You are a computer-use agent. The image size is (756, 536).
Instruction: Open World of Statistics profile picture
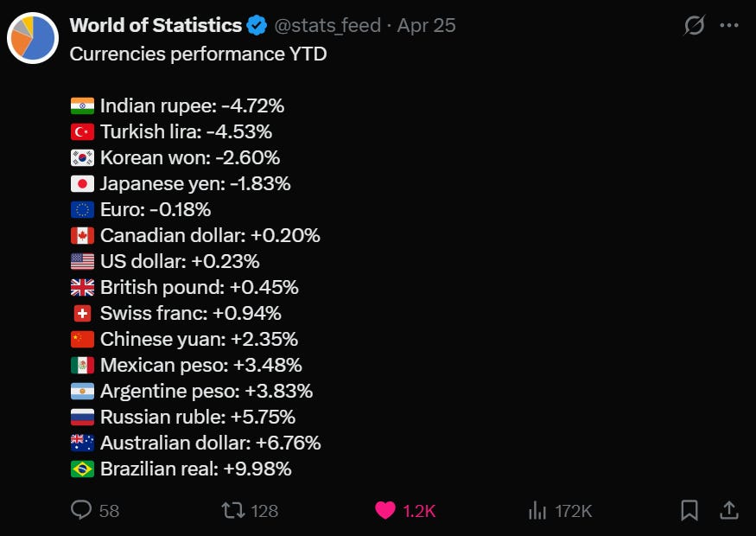tap(33, 38)
